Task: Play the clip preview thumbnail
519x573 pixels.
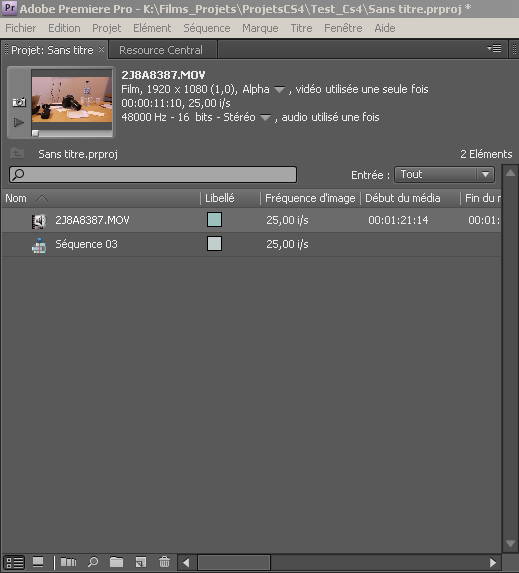Action: pyautogui.click(x=19, y=122)
